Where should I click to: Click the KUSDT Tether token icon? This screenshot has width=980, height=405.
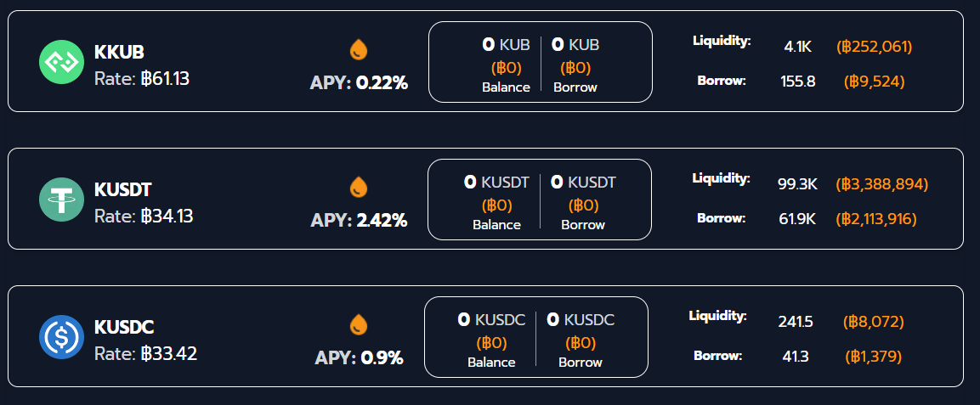61,200
